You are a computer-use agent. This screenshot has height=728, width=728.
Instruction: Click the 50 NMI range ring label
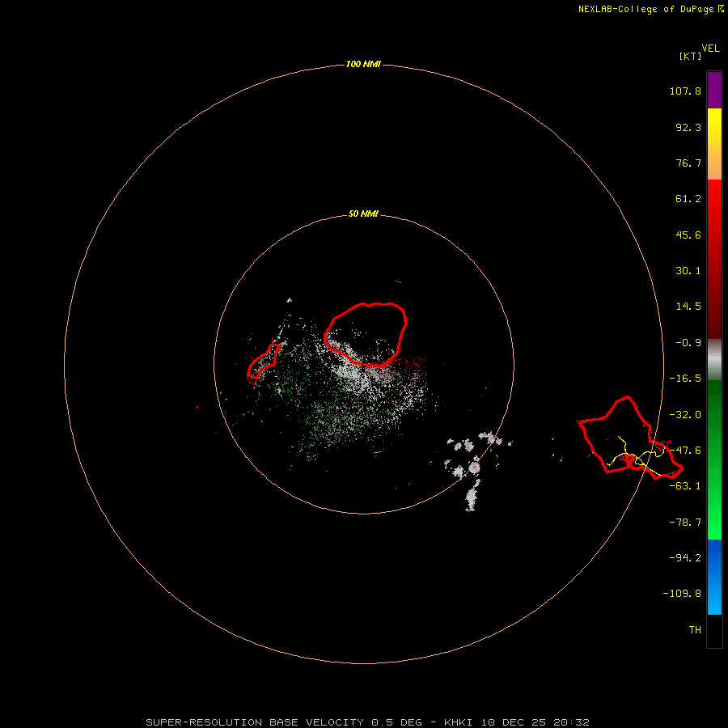363,214
